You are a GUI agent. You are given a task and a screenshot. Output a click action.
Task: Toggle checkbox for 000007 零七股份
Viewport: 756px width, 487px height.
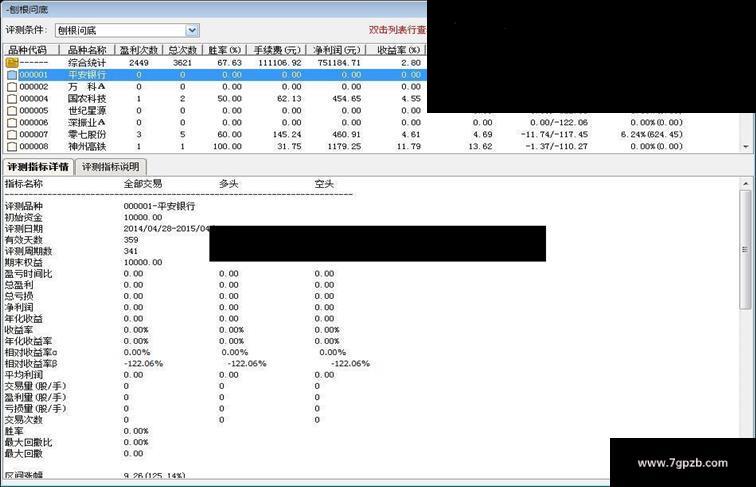pyautogui.click(x=12, y=135)
